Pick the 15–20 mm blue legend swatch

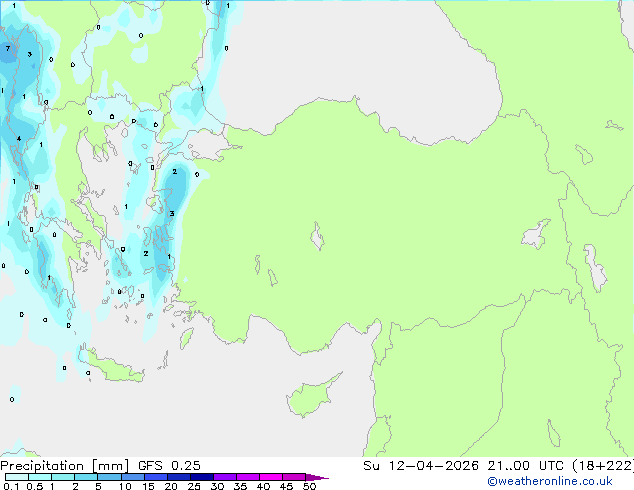coord(155,477)
